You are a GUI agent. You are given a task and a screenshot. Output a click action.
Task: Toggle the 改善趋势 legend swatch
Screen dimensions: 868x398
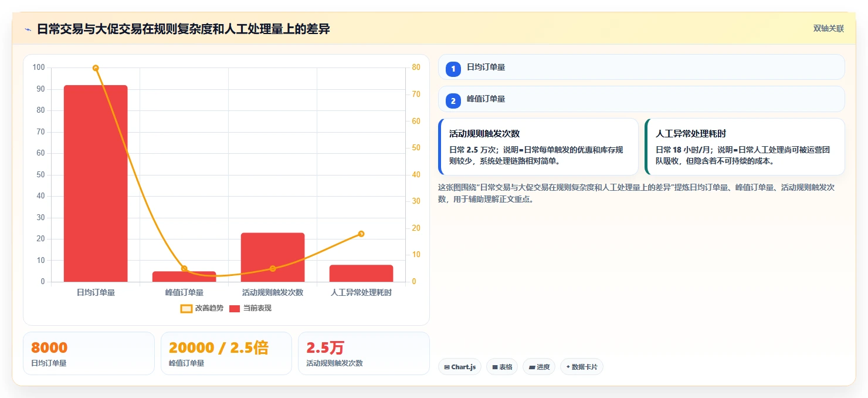186,308
